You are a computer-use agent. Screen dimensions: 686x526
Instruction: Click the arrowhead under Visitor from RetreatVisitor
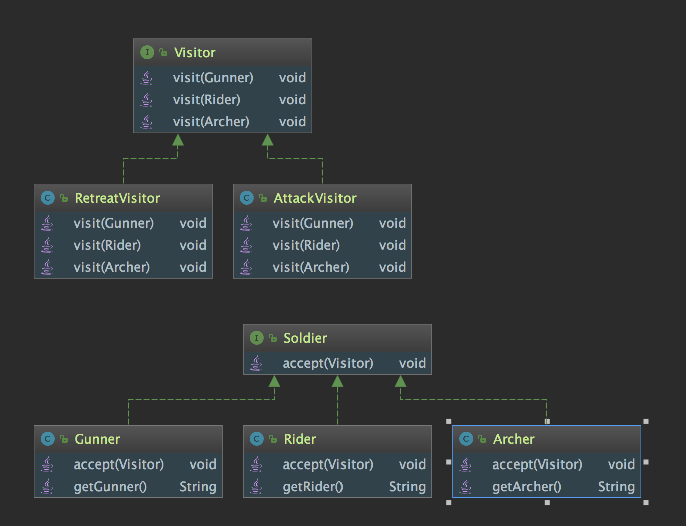pos(178,141)
